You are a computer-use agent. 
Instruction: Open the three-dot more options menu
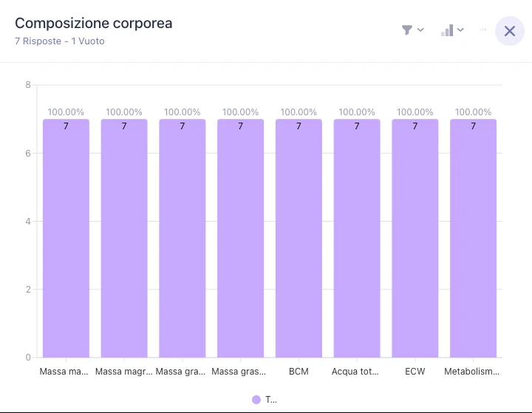(483, 30)
